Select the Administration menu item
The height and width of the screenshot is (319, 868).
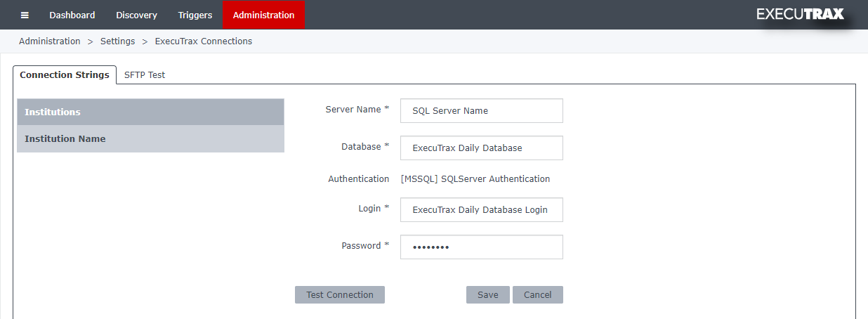tap(263, 15)
